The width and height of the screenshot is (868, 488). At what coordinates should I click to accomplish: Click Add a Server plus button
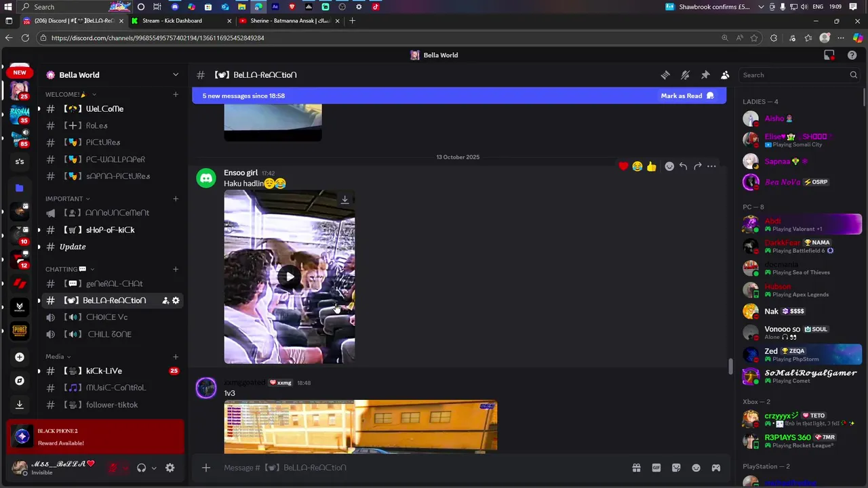[20, 357]
